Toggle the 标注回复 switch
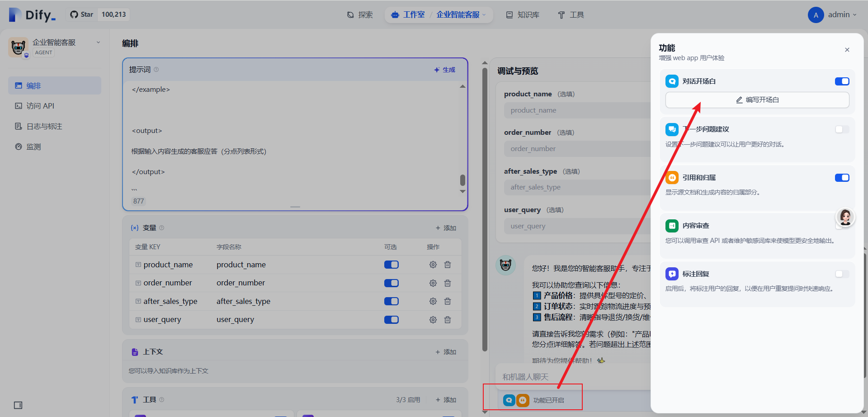The height and width of the screenshot is (417, 868). 842,274
